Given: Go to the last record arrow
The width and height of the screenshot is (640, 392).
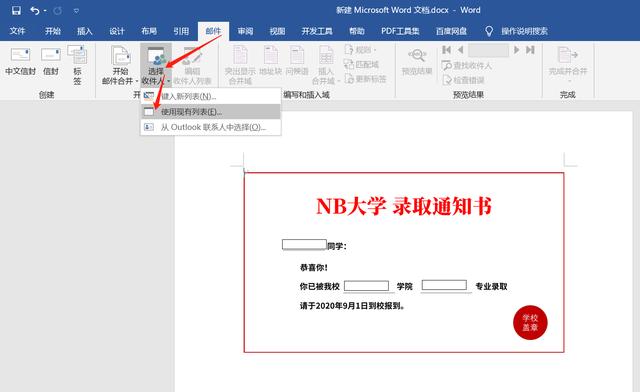Looking at the screenshot, I should pyautogui.click(x=530, y=50).
